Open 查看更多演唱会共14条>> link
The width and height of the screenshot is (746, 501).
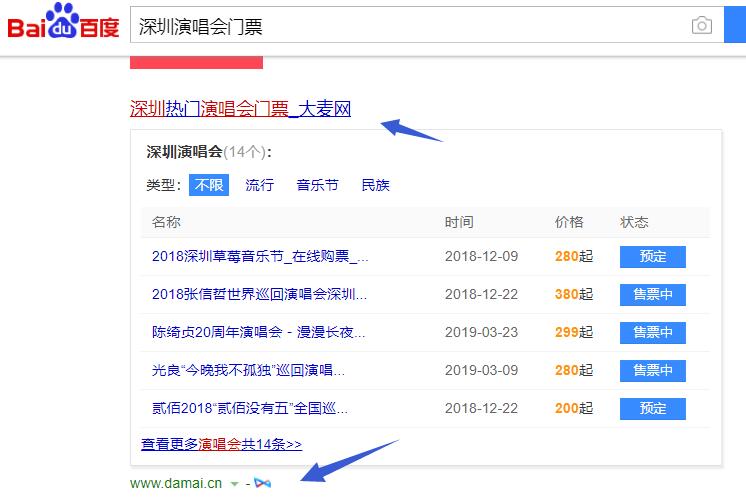point(222,444)
